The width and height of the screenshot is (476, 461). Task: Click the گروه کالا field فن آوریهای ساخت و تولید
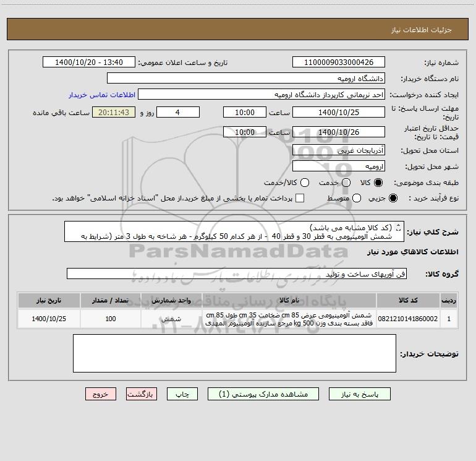point(237,274)
